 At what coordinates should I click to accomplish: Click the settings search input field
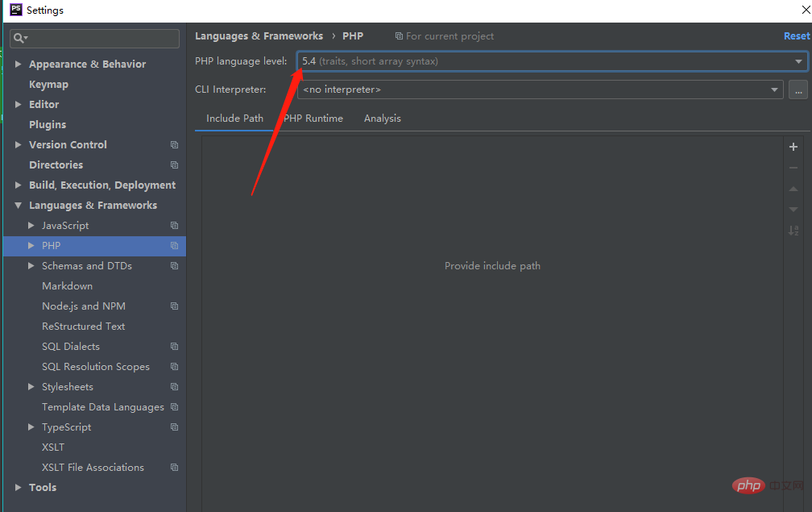[x=101, y=38]
